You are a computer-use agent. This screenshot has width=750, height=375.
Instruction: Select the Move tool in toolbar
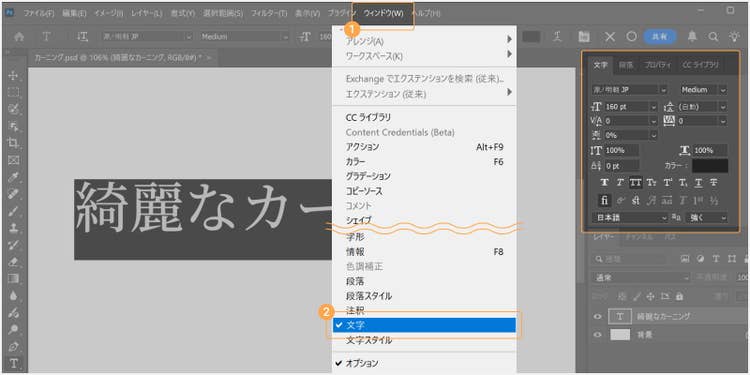[13, 75]
